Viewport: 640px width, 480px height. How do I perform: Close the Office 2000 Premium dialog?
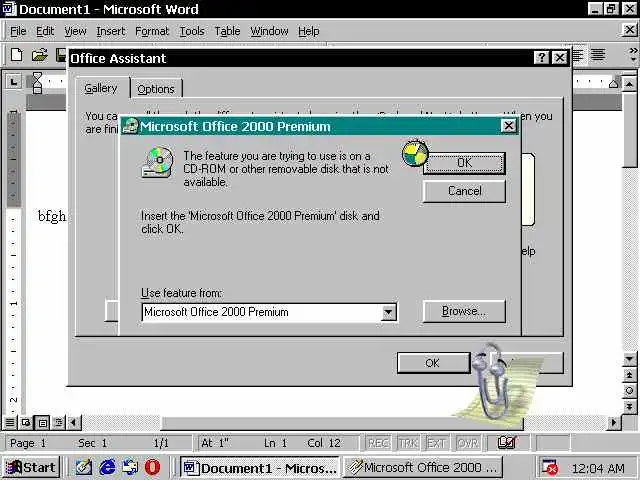pos(509,126)
